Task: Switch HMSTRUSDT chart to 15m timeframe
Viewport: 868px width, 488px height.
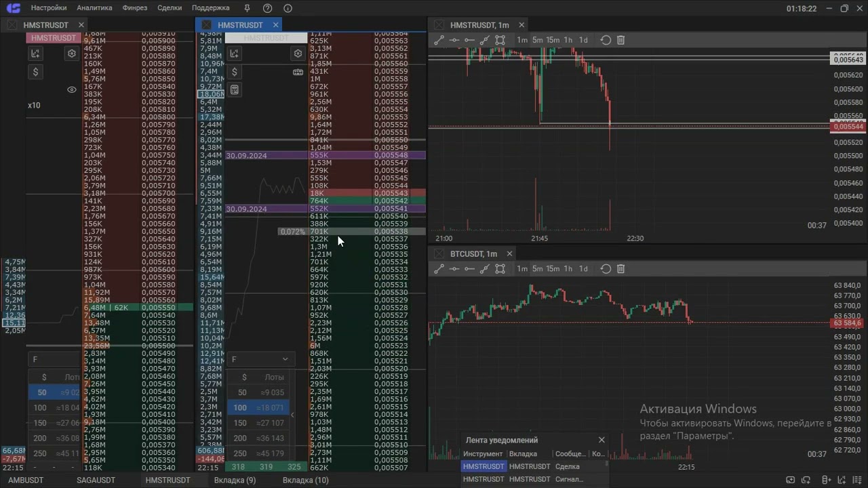Action: (553, 40)
